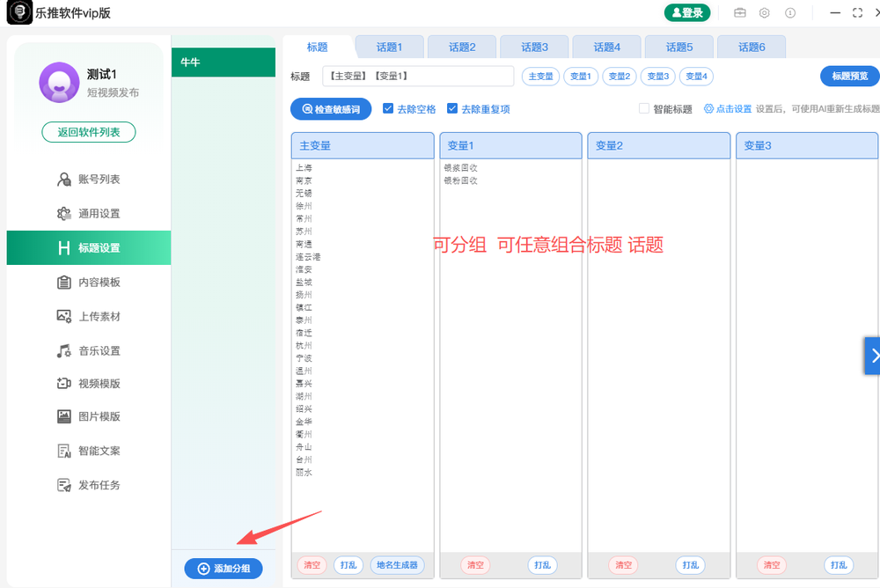Uncheck the 去除重复项 option
This screenshot has width=880, height=588.
click(x=451, y=108)
